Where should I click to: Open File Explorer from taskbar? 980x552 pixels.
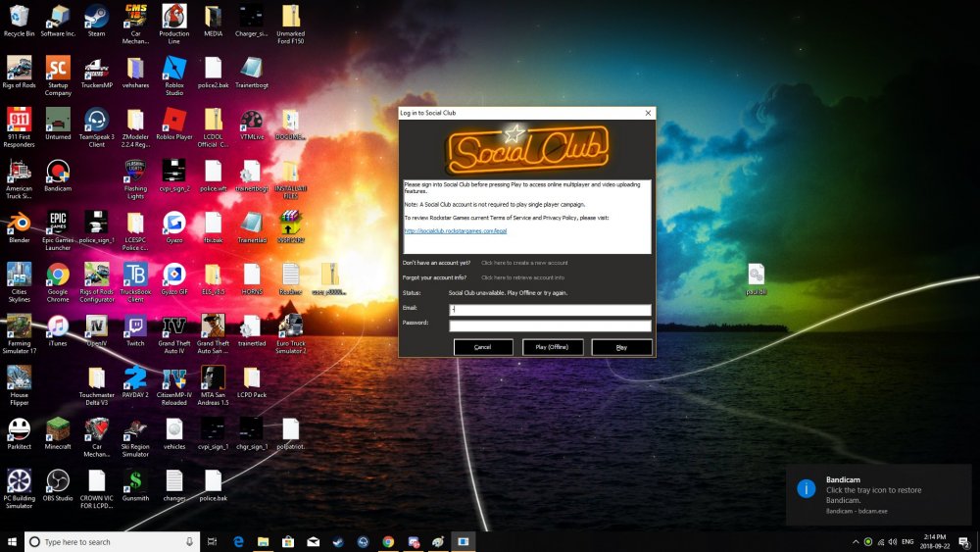coord(263,541)
